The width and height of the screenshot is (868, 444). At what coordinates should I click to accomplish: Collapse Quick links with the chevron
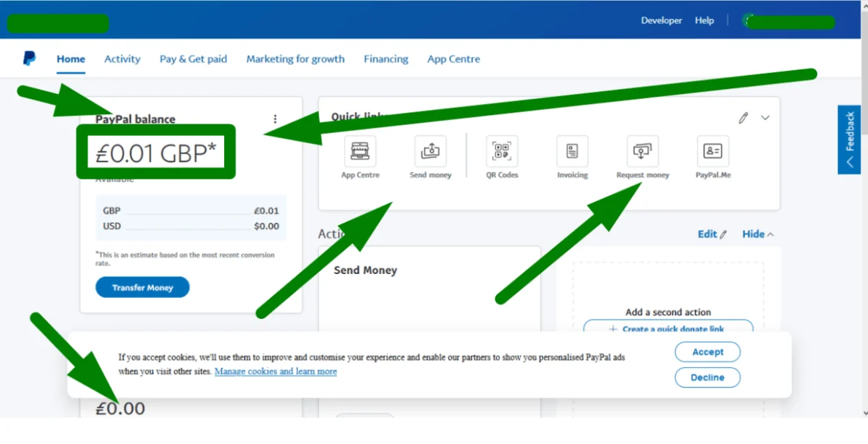tap(765, 118)
